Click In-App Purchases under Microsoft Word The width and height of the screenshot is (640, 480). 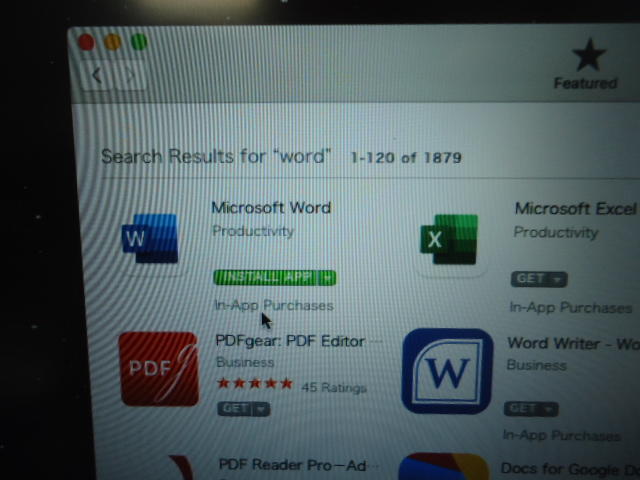[x=274, y=305]
